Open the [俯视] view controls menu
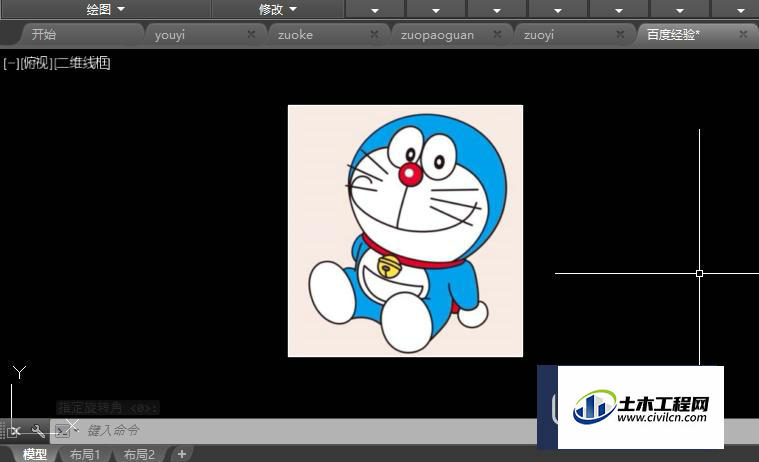Image resolution: width=759 pixels, height=462 pixels. [36, 63]
